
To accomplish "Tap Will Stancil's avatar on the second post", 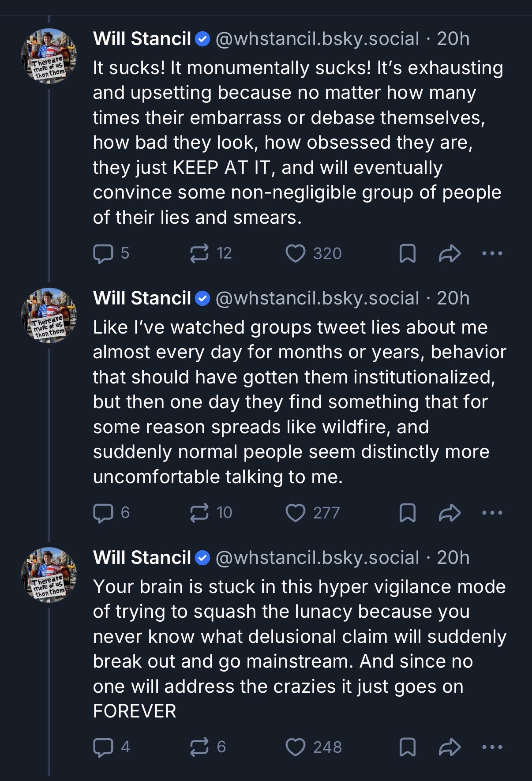I will pyautogui.click(x=49, y=315).
